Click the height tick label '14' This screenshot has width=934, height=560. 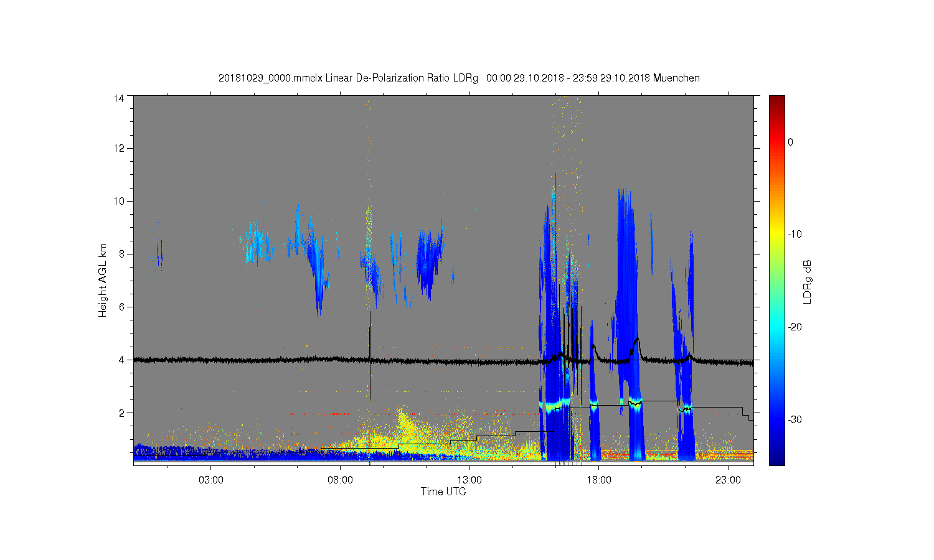coord(119,98)
